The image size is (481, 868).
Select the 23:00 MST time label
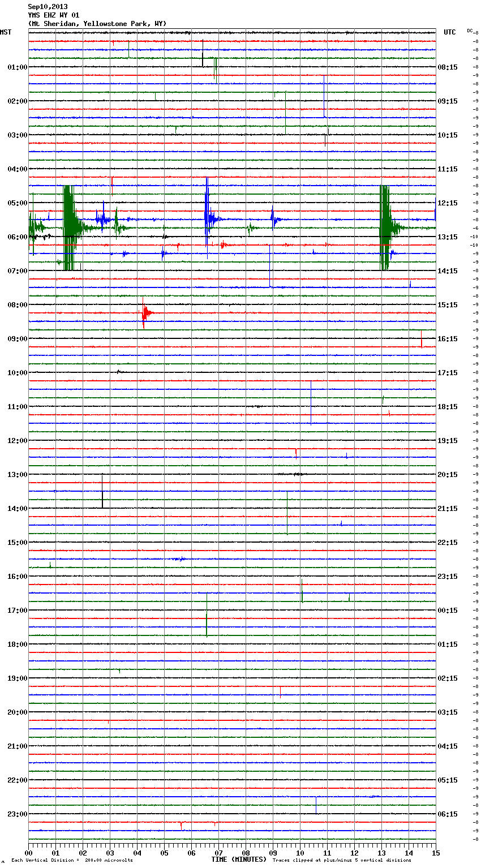pyautogui.click(x=18, y=814)
